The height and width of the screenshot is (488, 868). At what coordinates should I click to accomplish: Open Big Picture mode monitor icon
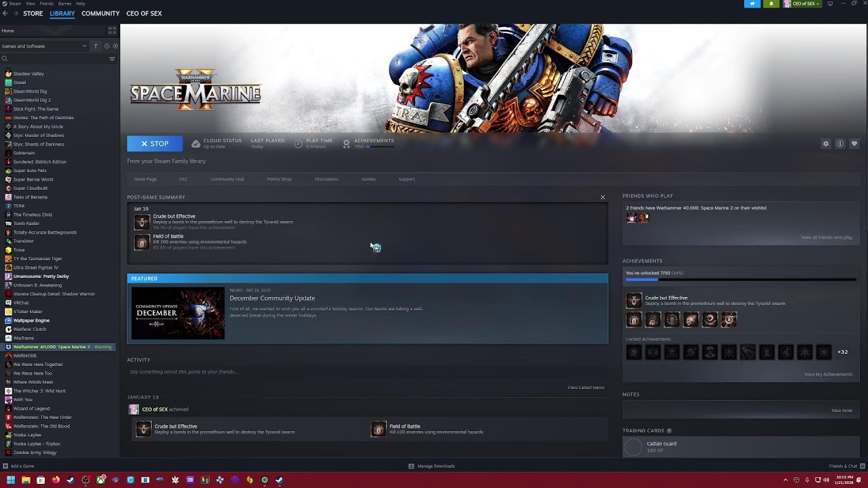pos(830,3)
